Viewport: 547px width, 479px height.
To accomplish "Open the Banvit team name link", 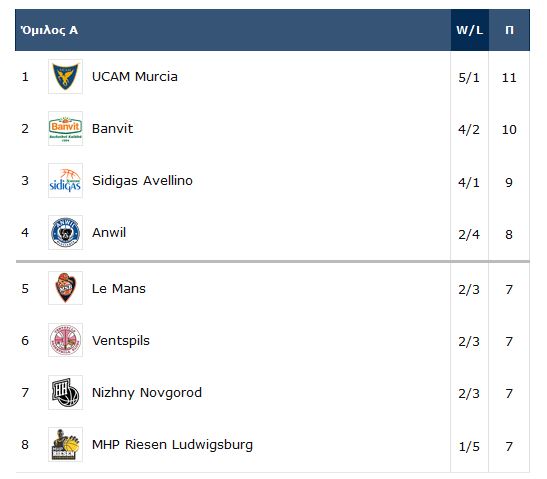I will tap(112, 128).
